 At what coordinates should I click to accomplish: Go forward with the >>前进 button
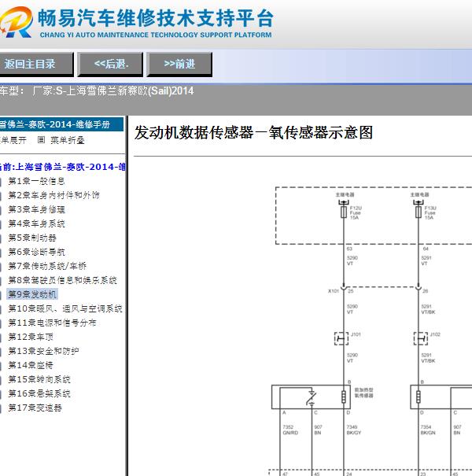tap(179, 64)
